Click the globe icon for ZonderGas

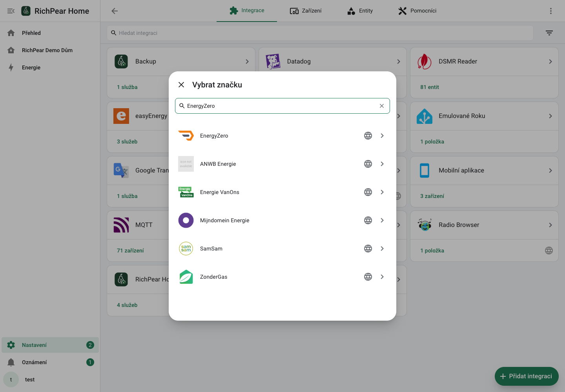(x=368, y=277)
